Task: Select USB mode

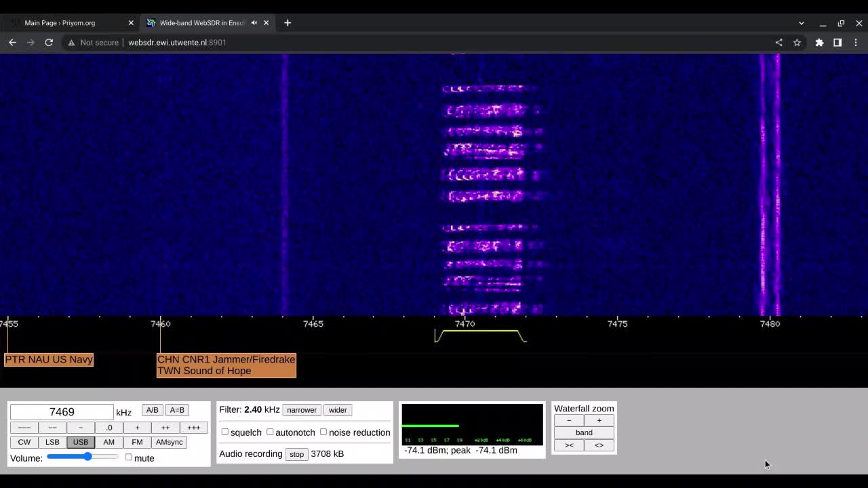Action: 81,442
